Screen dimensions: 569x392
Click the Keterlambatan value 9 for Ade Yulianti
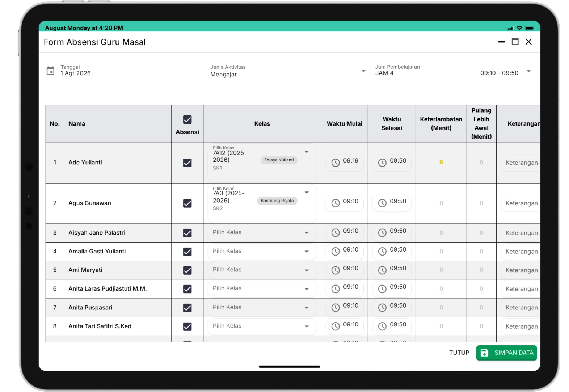(441, 163)
